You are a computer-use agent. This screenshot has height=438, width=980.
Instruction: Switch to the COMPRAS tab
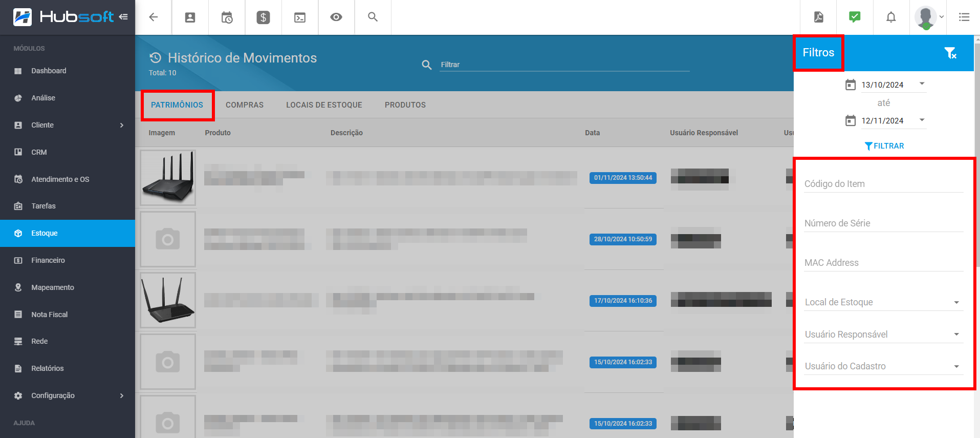[x=245, y=105]
